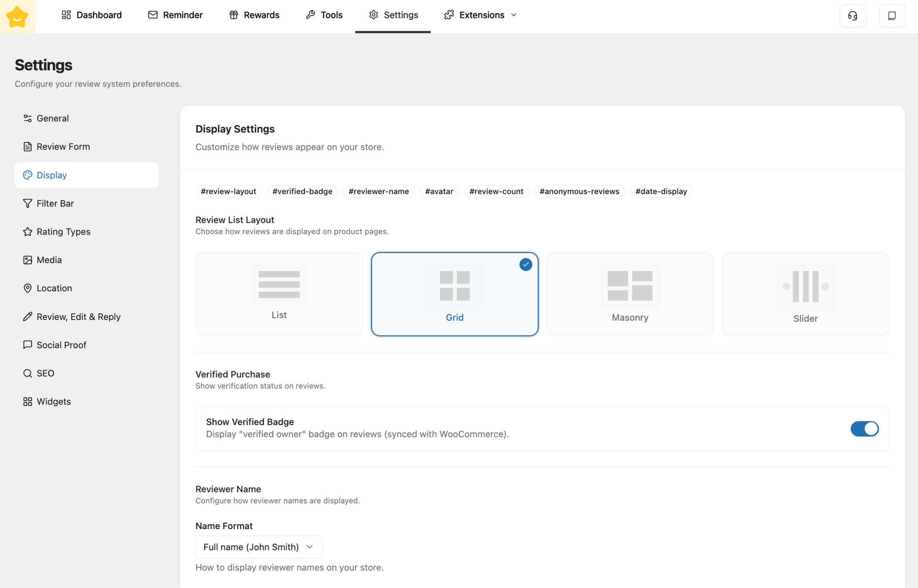Select the Slider layout option
The width and height of the screenshot is (918, 588).
[805, 294]
